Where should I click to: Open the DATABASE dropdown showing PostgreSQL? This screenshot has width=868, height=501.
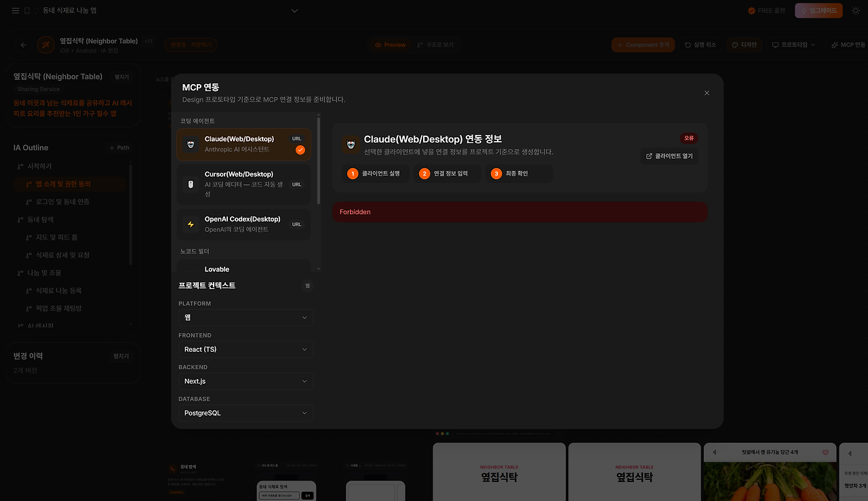(245, 413)
